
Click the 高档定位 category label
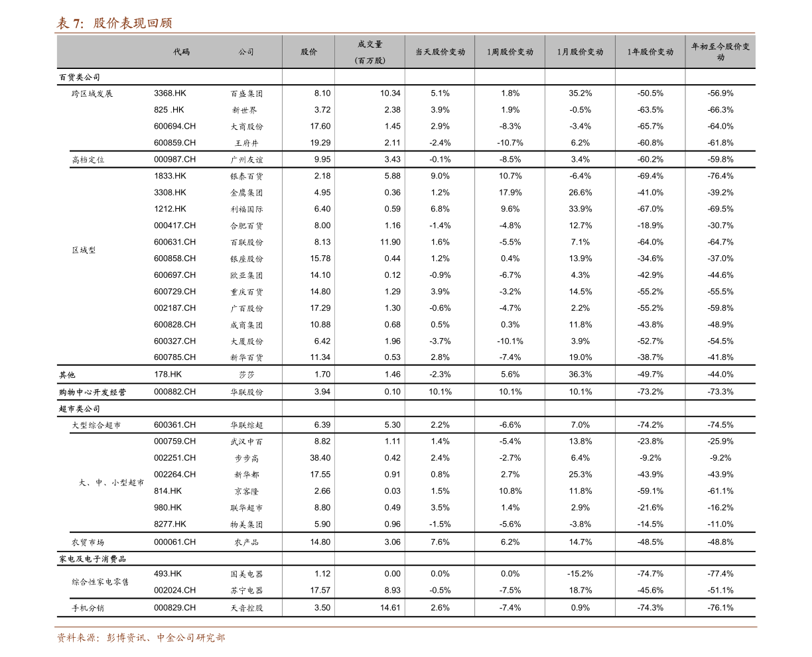[x=88, y=160]
